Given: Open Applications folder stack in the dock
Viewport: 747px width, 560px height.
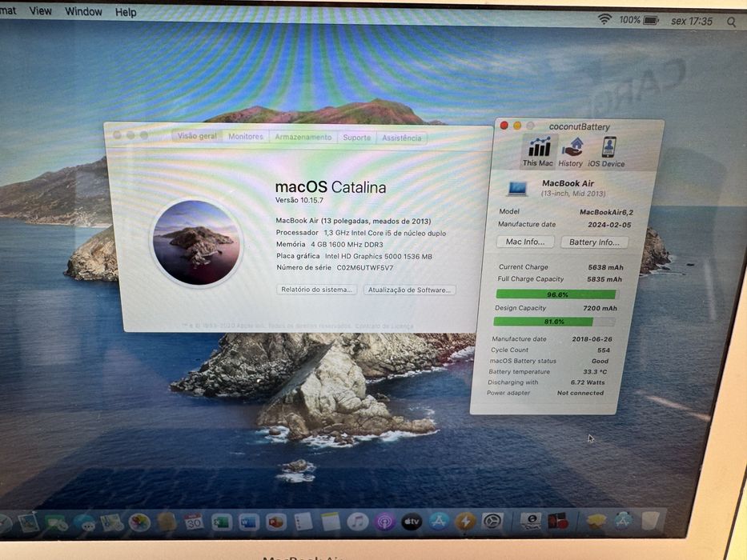Looking at the screenshot, I should (622, 522).
